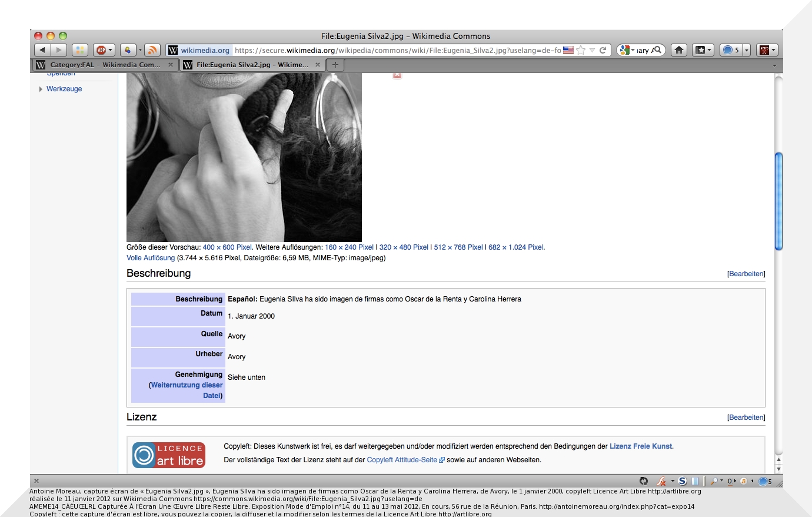Click the blue S icon in status bar

683,481
